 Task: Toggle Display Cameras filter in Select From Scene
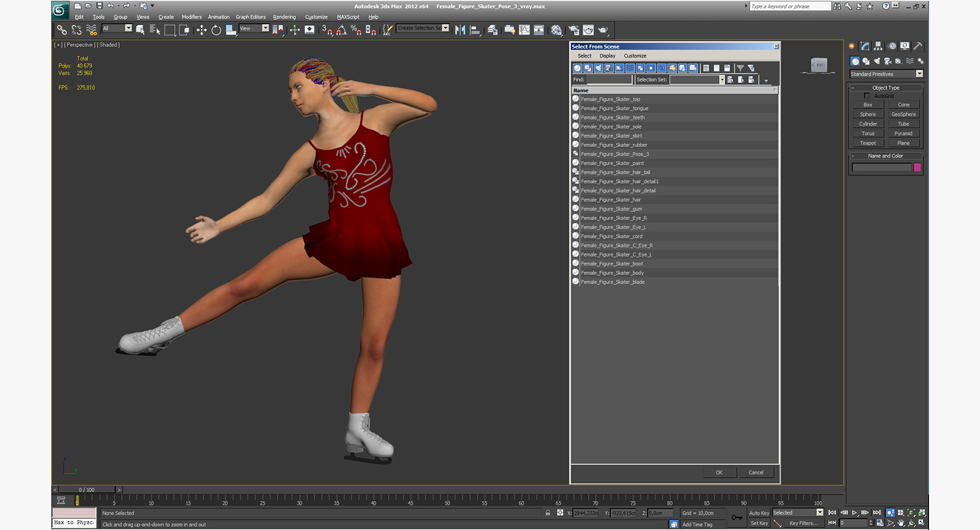(x=609, y=68)
